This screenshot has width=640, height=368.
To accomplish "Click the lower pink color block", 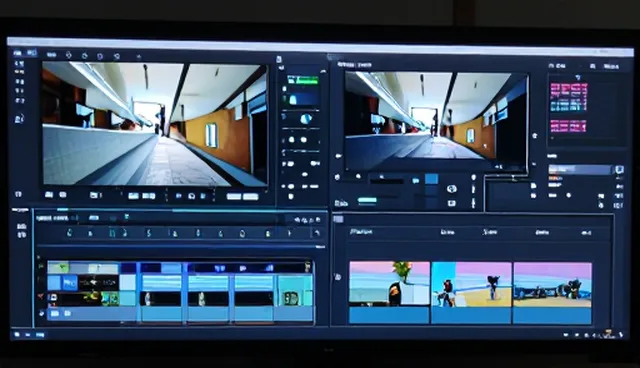I will [568, 126].
